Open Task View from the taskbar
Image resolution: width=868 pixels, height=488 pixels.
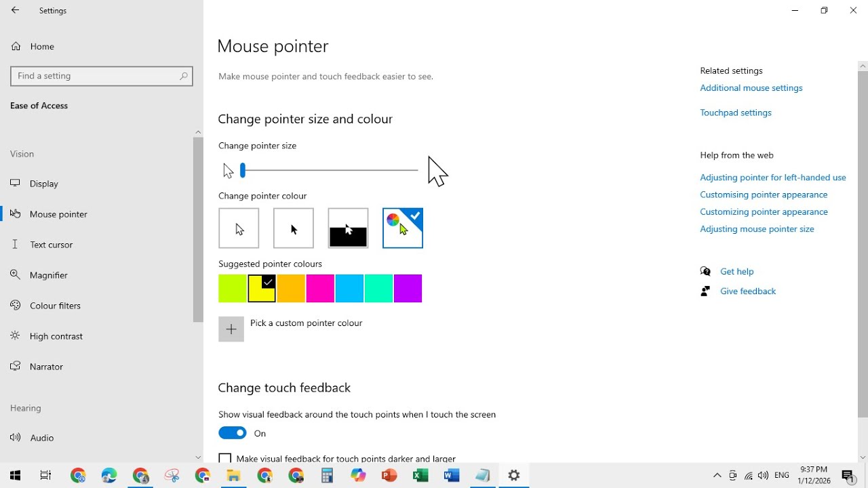[x=46, y=476]
